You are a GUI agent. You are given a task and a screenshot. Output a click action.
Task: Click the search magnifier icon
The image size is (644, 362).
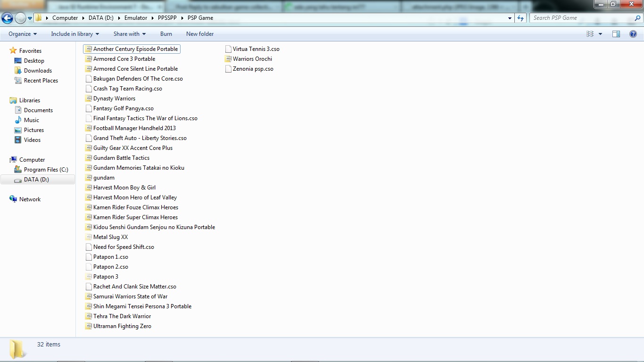[638, 18]
